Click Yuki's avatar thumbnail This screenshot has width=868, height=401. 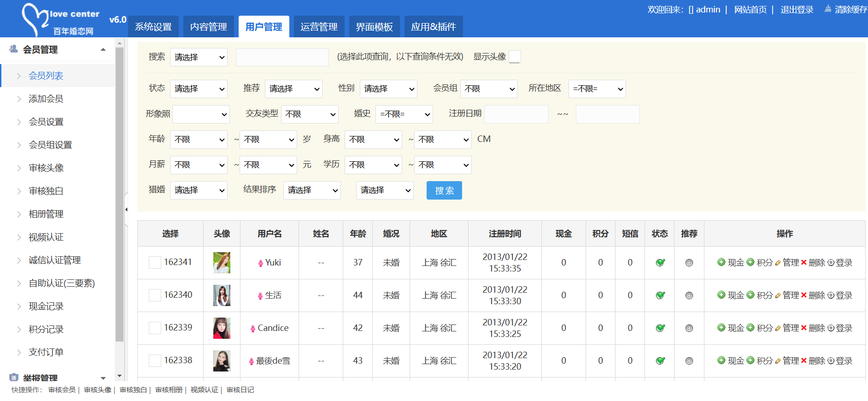click(x=222, y=263)
